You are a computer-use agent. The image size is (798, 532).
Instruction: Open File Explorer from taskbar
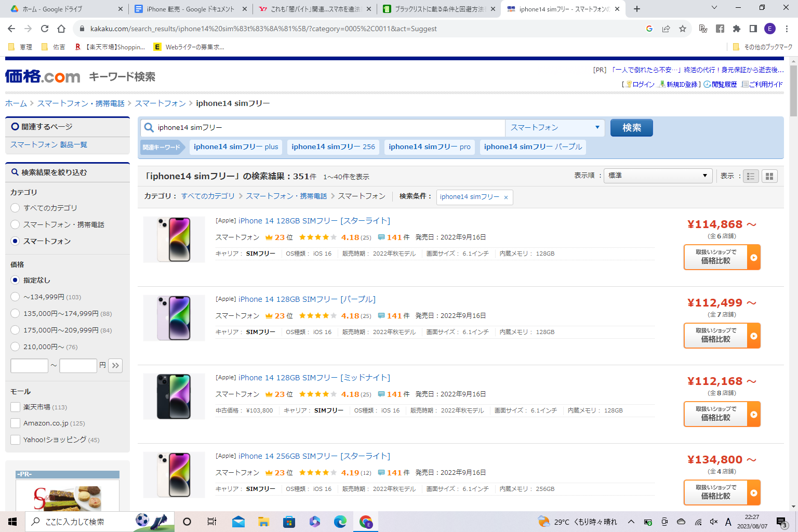point(263,522)
